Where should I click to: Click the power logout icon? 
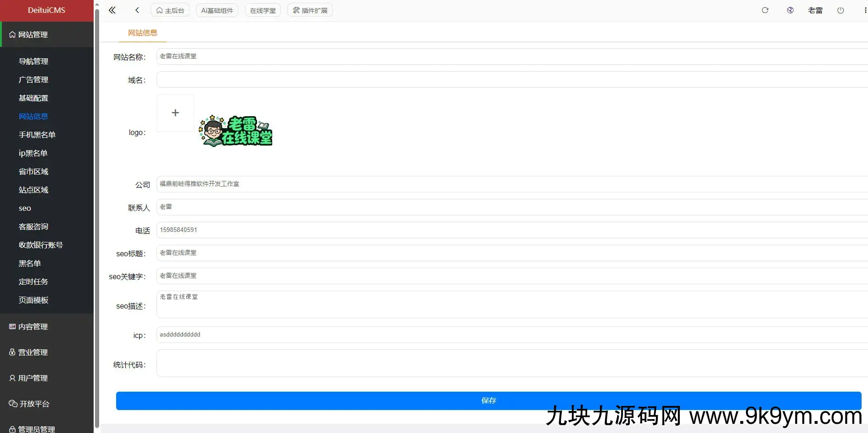tap(840, 10)
